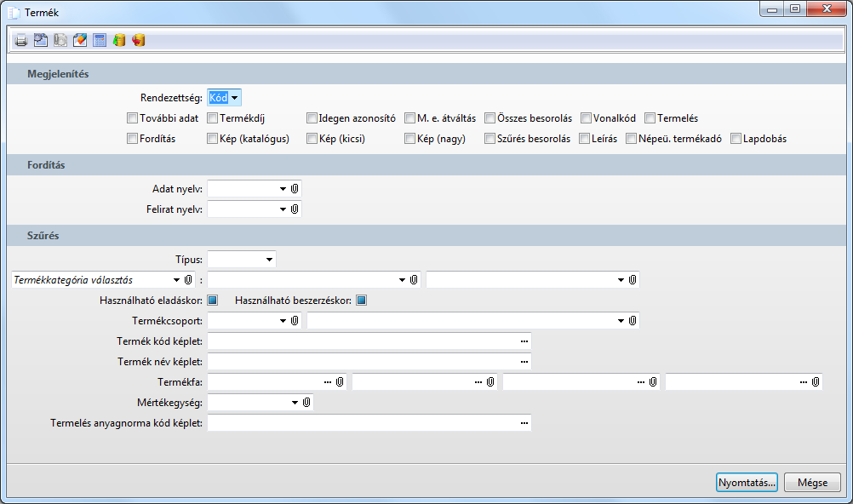The width and height of the screenshot is (853, 504).
Task: Click database icon with red arrow
Action: (x=139, y=40)
